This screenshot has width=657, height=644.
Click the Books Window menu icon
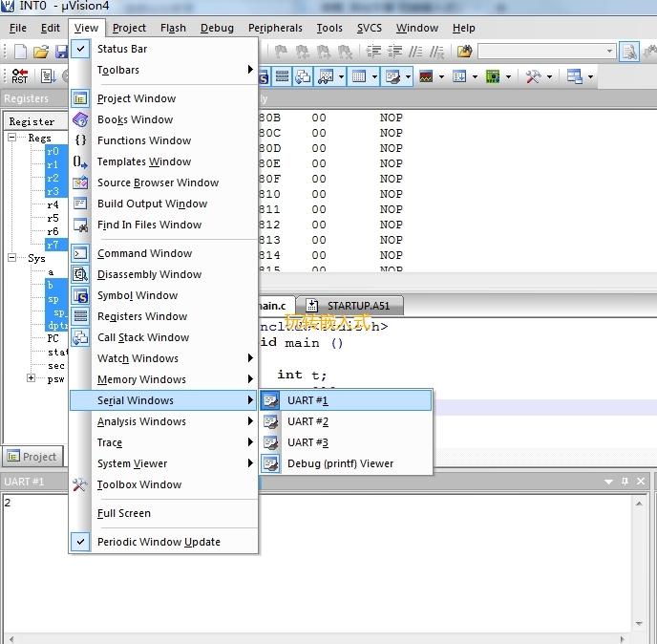pos(80,119)
